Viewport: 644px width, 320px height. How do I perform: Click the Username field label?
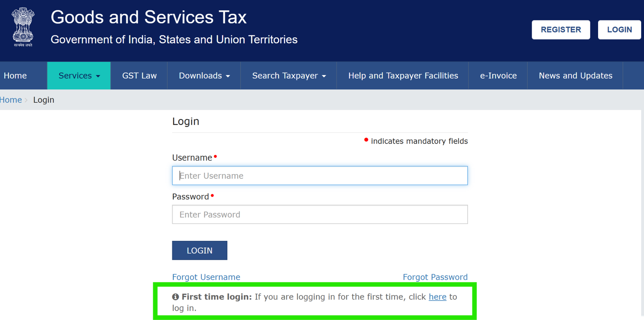[x=192, y=158]
